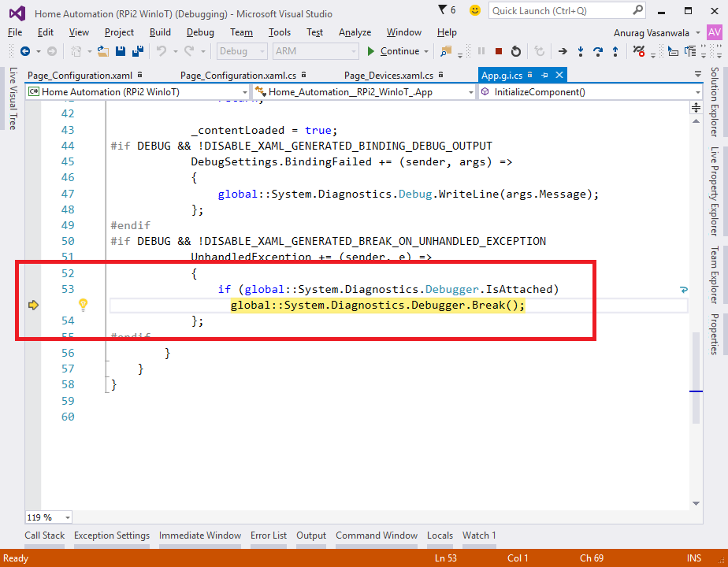Open the Debug menu
This screenshot has height=567, width=728.
tap(200, 32)
